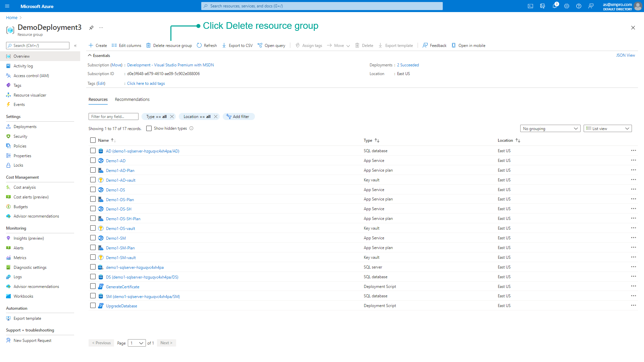The height and width of the screenshot is (362, 644).
Task: Open the 2 Succeeded deployments link
Action: (408, 65)
